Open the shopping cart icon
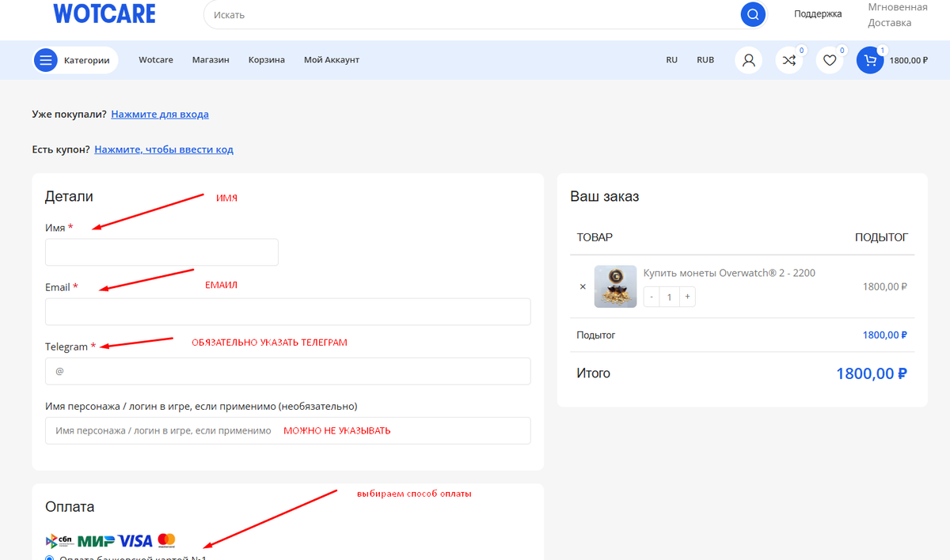This screenshot has width=950, height=560. tap(870, 60)
